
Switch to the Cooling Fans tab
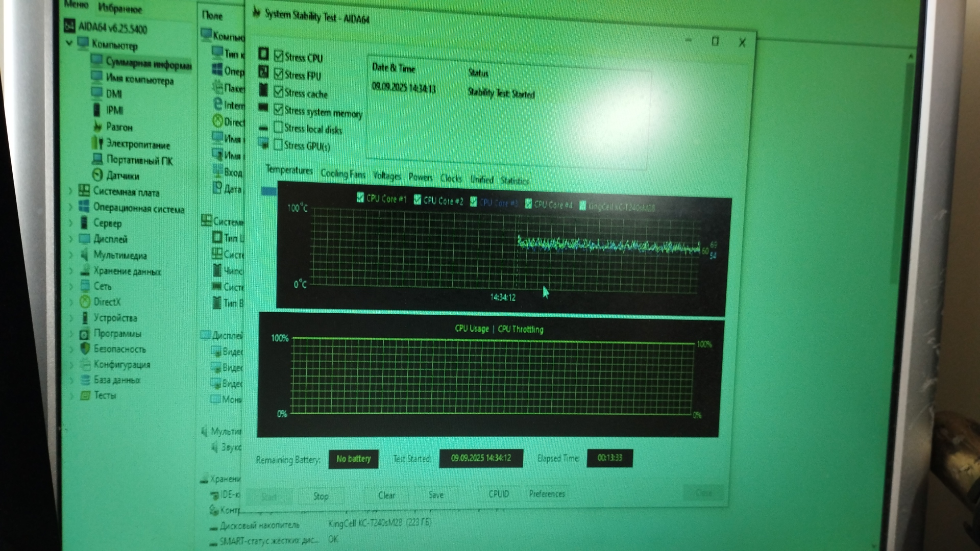pyautogui.click(x=342, y=174)
